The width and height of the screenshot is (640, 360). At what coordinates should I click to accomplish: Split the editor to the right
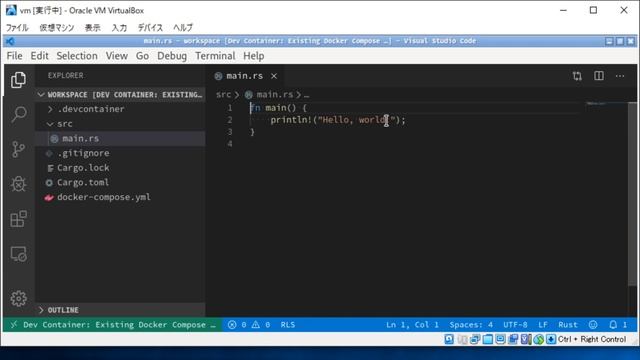(599, 76)
